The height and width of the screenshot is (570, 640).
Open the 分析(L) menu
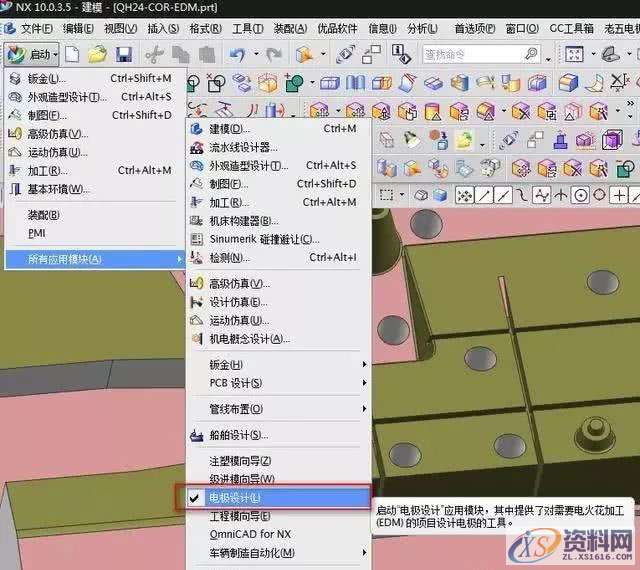(422, 29)
